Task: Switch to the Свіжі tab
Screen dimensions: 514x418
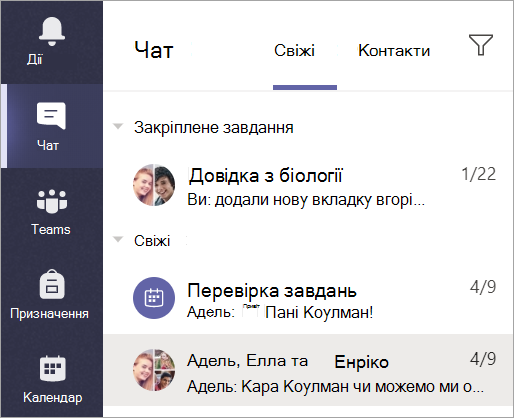Action: click(294, 51)
